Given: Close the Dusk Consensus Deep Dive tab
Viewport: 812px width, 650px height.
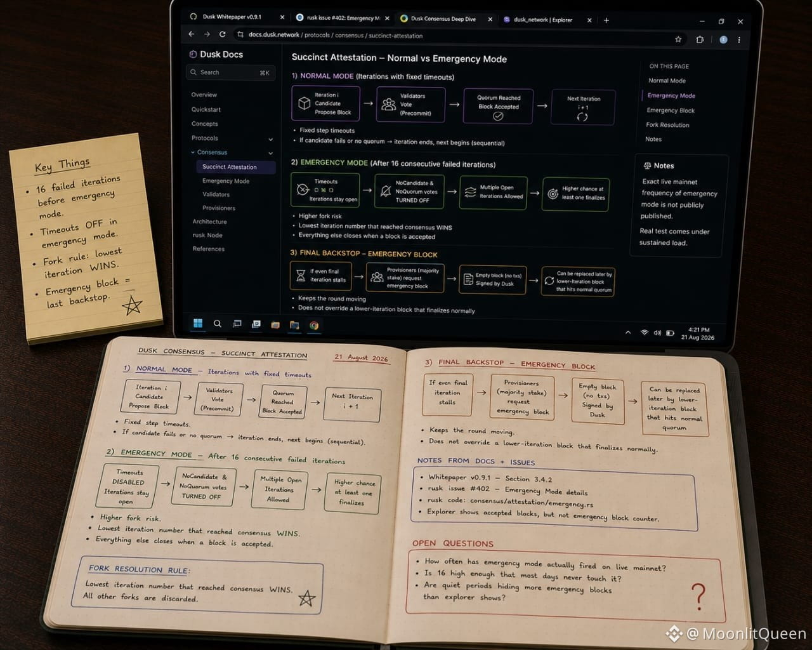Looking at the screenshot, I should (x=490, y=19).
